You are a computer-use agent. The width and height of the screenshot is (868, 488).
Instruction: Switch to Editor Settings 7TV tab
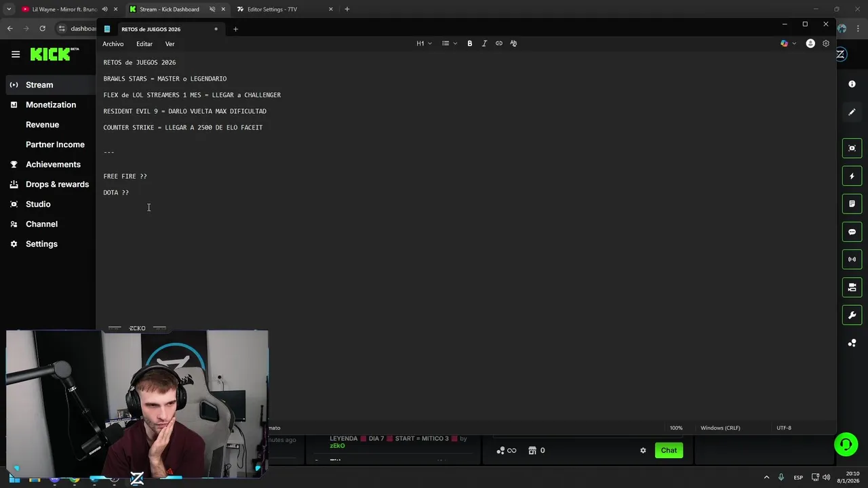285,9
